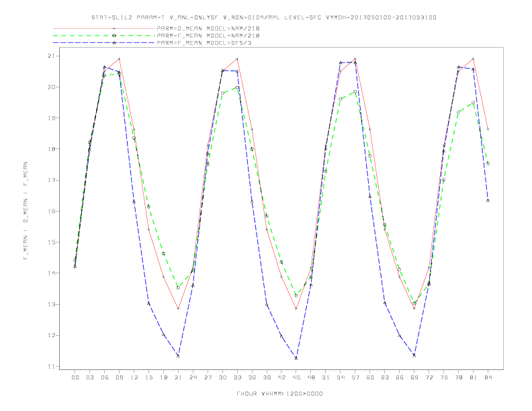
Task: Click y-axis tick value 12
Action: click(x=52, y=335)
